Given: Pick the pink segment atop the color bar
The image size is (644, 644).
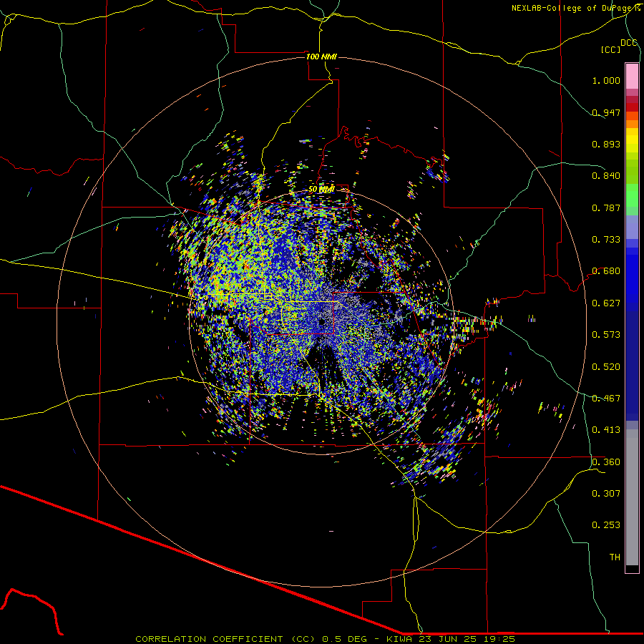Looking at the screenshot, I should (x=632, y=76).
